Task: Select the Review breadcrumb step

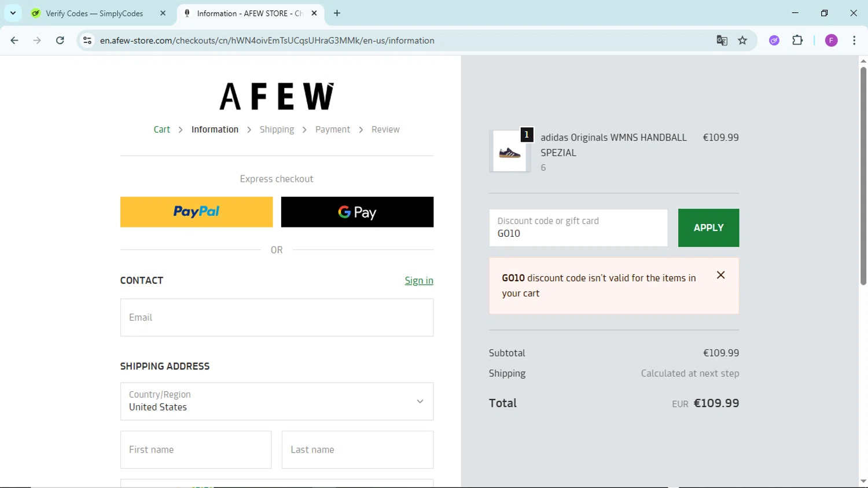Action: coord(385,130)
